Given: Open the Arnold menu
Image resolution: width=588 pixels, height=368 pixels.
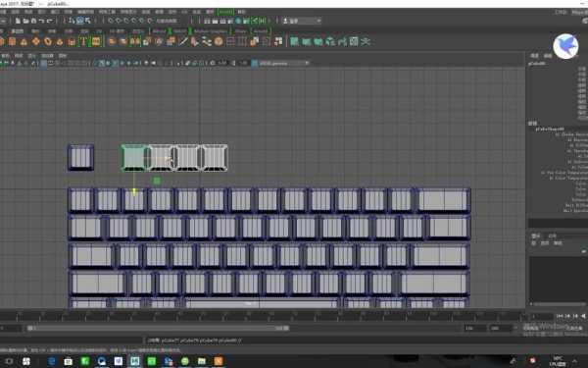Looking at the screenshot, I should pyautogui.click(x=225, y=12).
